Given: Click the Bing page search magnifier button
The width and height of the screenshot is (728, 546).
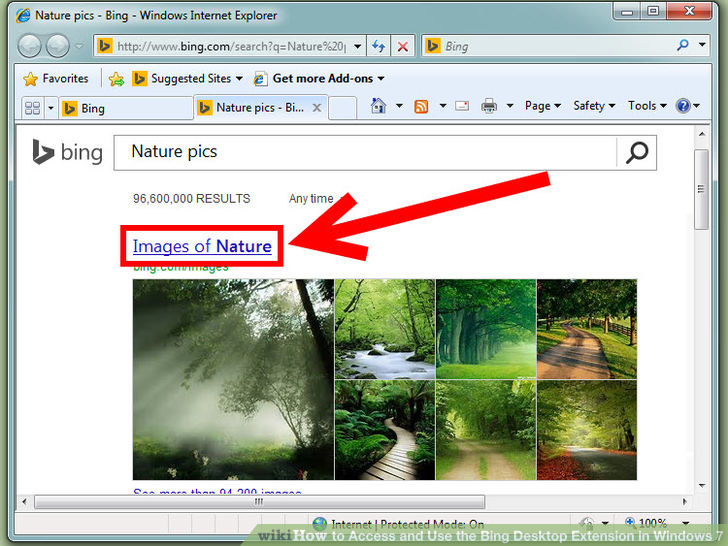Looking at the screenshot, I should click(x=637, y=152).
